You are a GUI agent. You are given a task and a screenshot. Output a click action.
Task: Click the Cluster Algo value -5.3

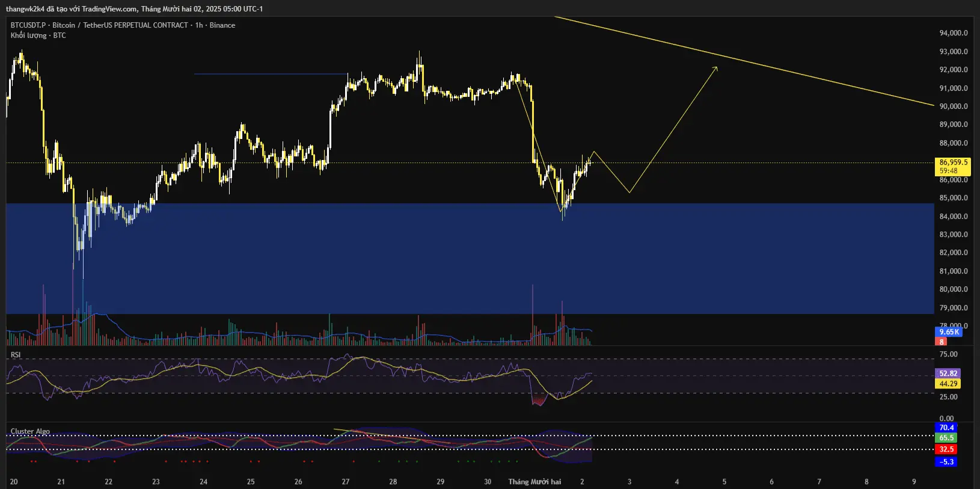pyautogui.click(x=946, y=462)
